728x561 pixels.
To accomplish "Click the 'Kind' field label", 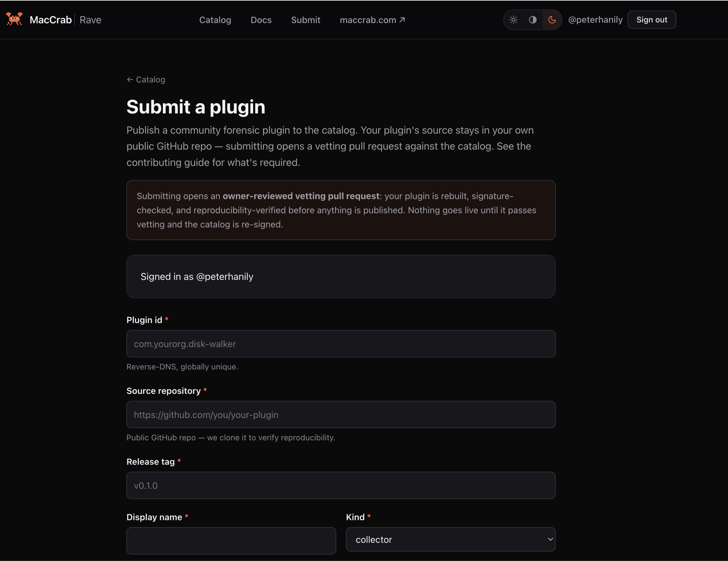I will pyautogui.click(x=355, y=517).
